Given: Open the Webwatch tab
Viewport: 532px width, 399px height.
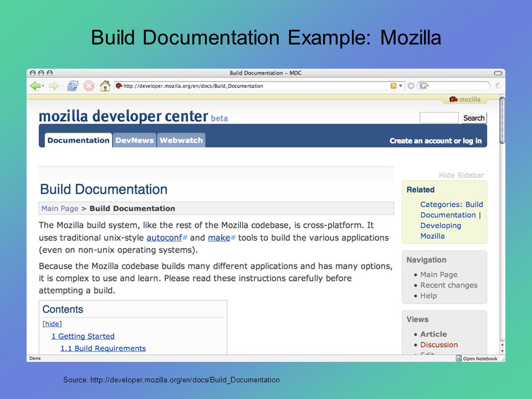Looking at the screenshot, I should click(181, 140).
